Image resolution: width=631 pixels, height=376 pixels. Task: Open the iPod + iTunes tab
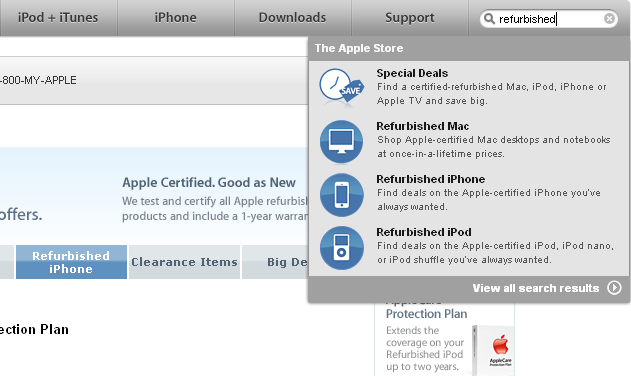point(58,18)
